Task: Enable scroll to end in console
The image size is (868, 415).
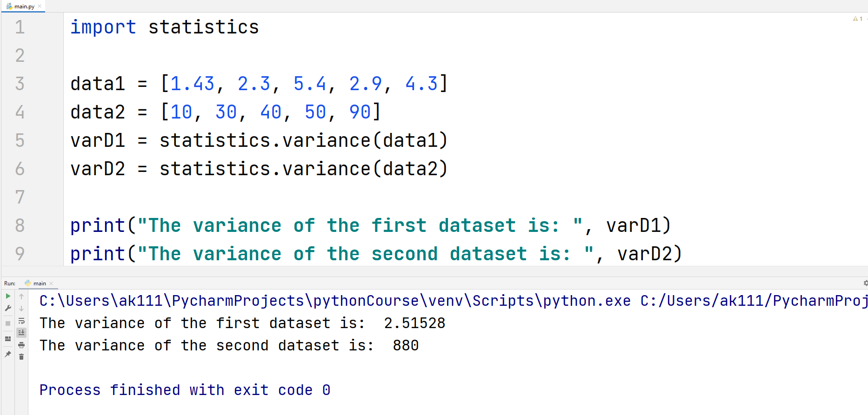Action: click(21, 332)
